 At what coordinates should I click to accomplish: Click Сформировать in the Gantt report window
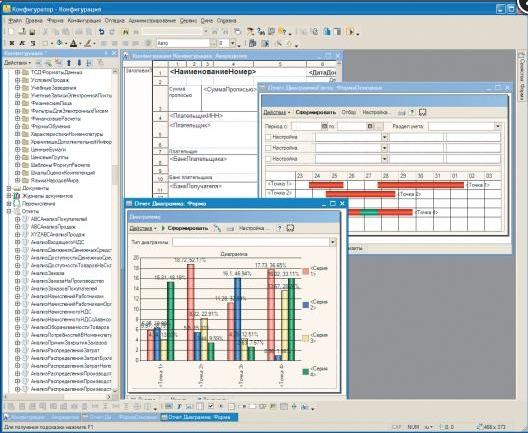click(x=316, y=112)
